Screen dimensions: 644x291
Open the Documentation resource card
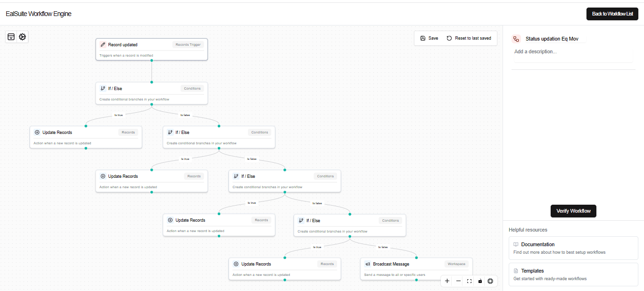point(573,248)
